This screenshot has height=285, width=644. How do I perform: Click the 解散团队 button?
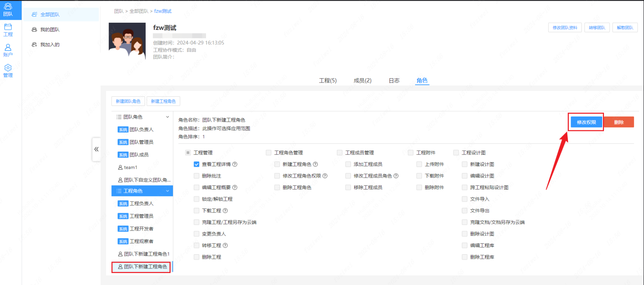pos(625,28)
